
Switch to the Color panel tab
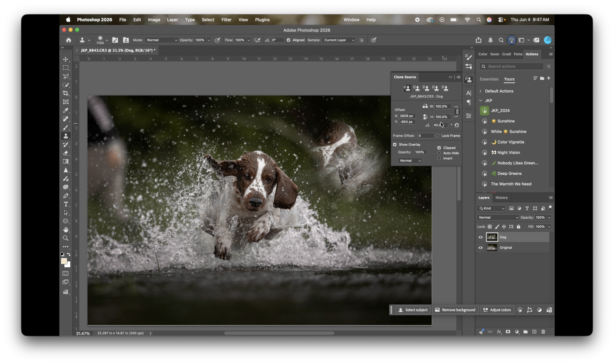click(x=483, y=54)
